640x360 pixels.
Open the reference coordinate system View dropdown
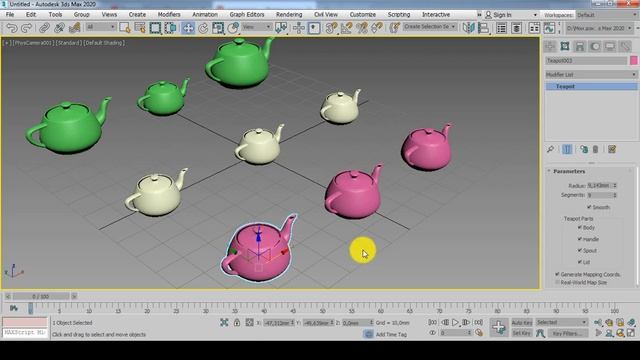coord(257,27)
